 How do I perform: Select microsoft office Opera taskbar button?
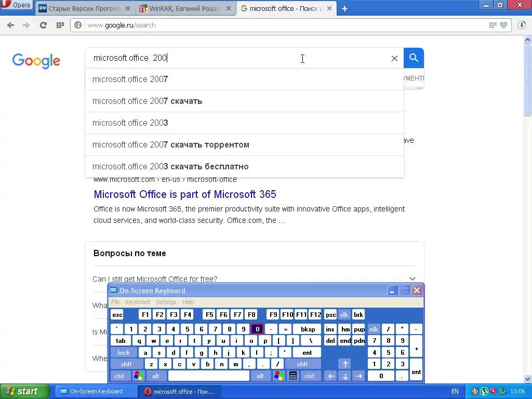[180, 392]
